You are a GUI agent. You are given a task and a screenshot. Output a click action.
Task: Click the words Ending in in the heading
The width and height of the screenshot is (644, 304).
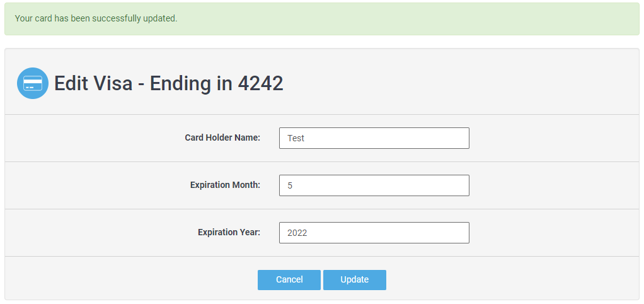(x=192, y=83)
